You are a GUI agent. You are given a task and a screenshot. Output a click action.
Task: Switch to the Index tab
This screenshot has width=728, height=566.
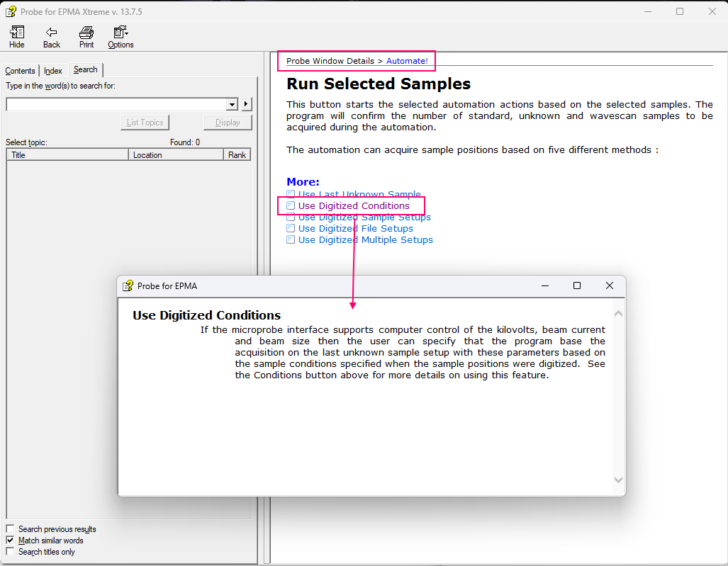pos(53,71)
